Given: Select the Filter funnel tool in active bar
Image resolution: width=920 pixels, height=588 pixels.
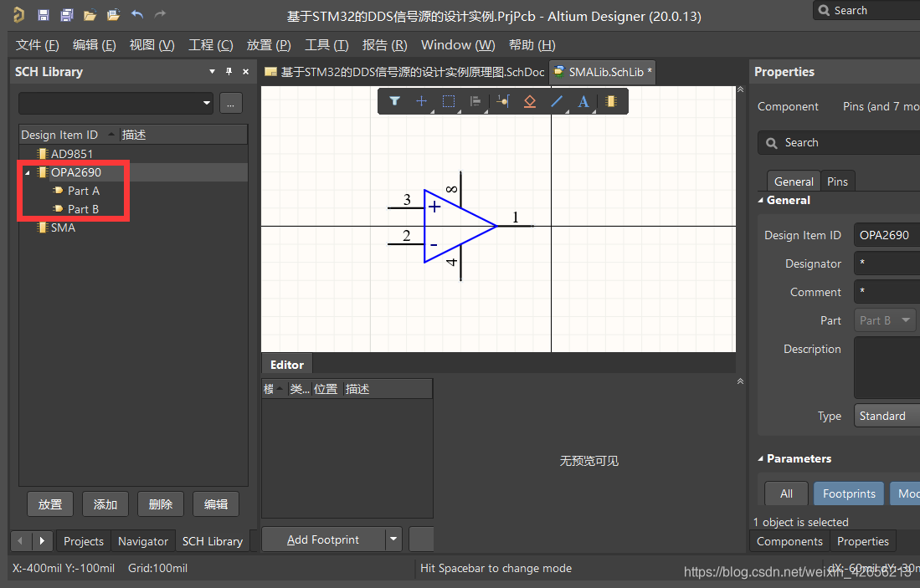Looking at the screenshot, I should [x=395, y=101].
